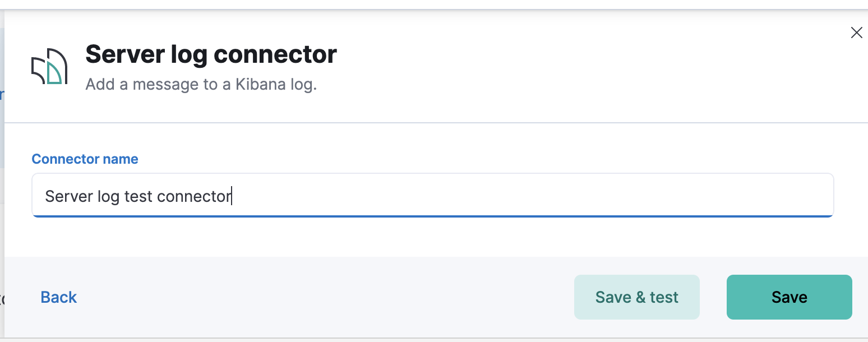Click the 'Server log test connector' text

pos(138,196)
